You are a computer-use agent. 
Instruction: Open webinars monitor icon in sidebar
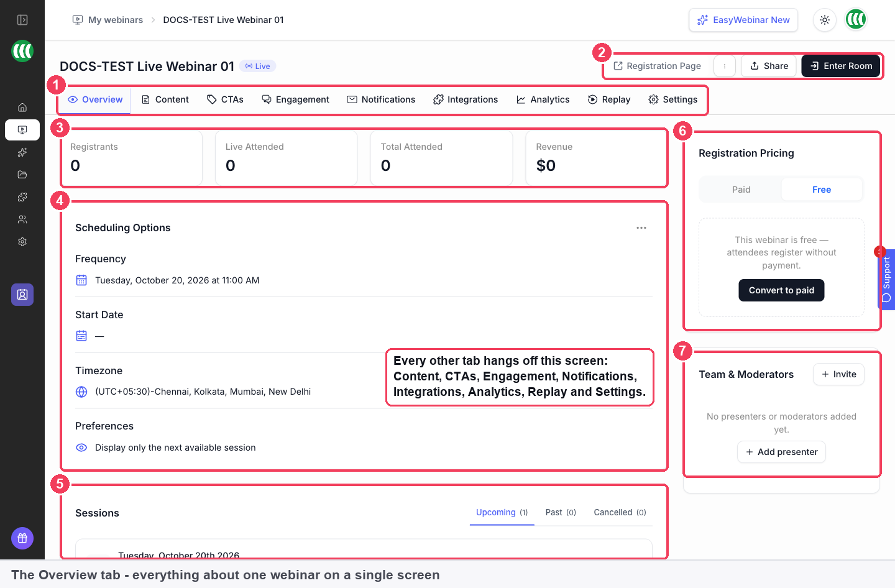point(22,130)
